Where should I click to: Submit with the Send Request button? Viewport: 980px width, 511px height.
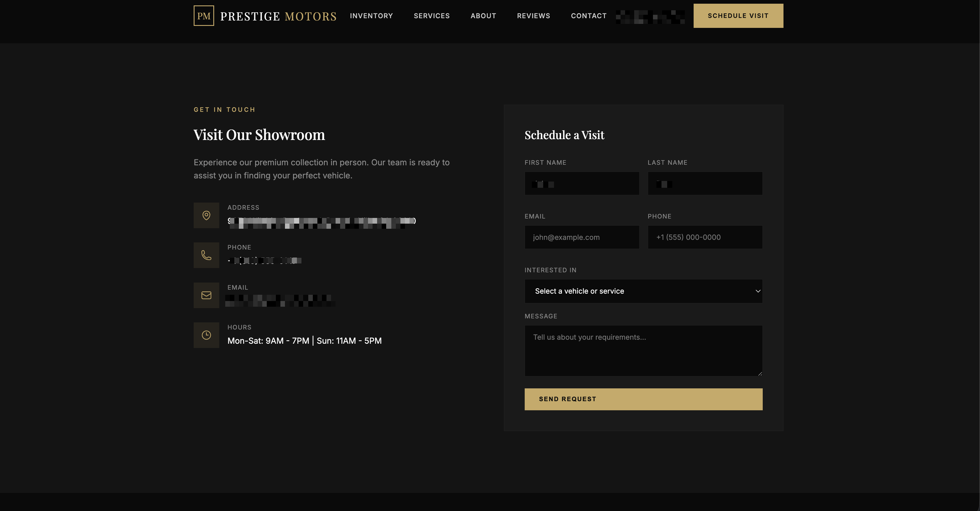643,399
